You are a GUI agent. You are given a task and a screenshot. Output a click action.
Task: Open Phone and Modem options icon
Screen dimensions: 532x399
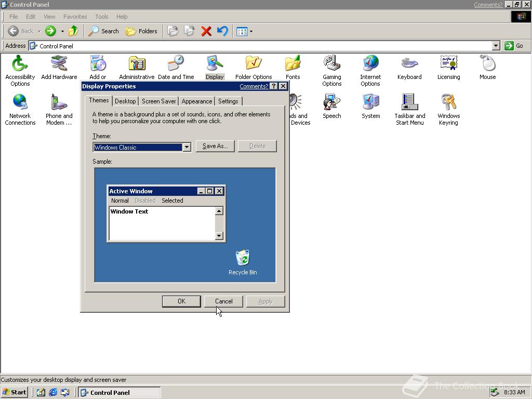click(59, 110)
